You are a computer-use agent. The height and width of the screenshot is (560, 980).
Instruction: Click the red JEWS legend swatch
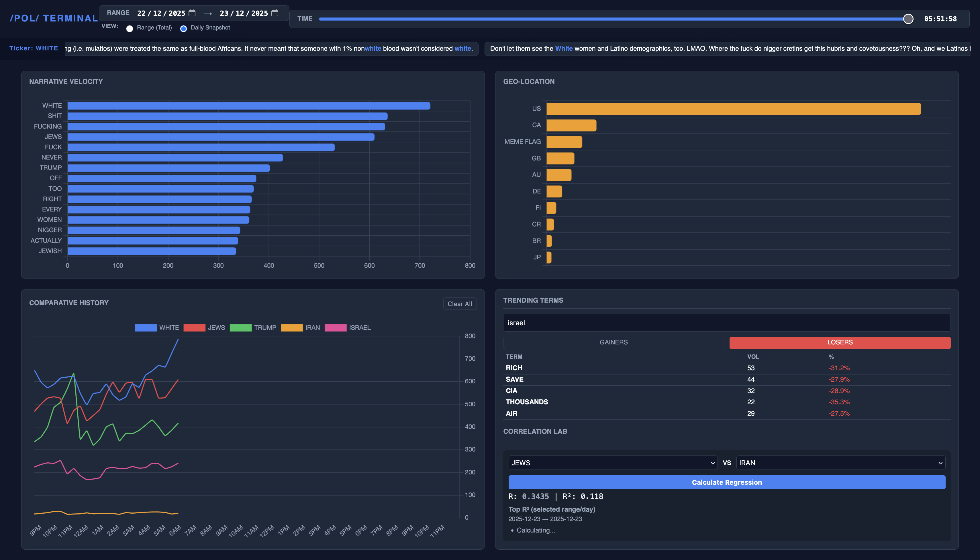click(x=194, y=328)
